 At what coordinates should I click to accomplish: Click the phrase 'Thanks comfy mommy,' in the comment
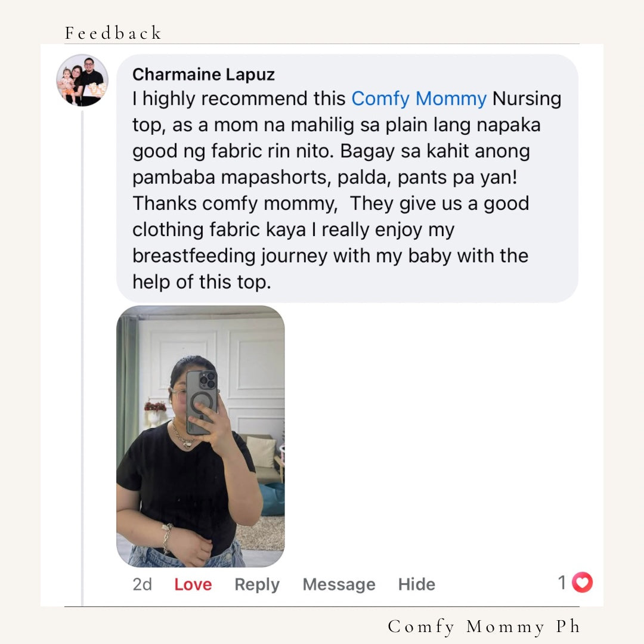(x=235, y=203)
